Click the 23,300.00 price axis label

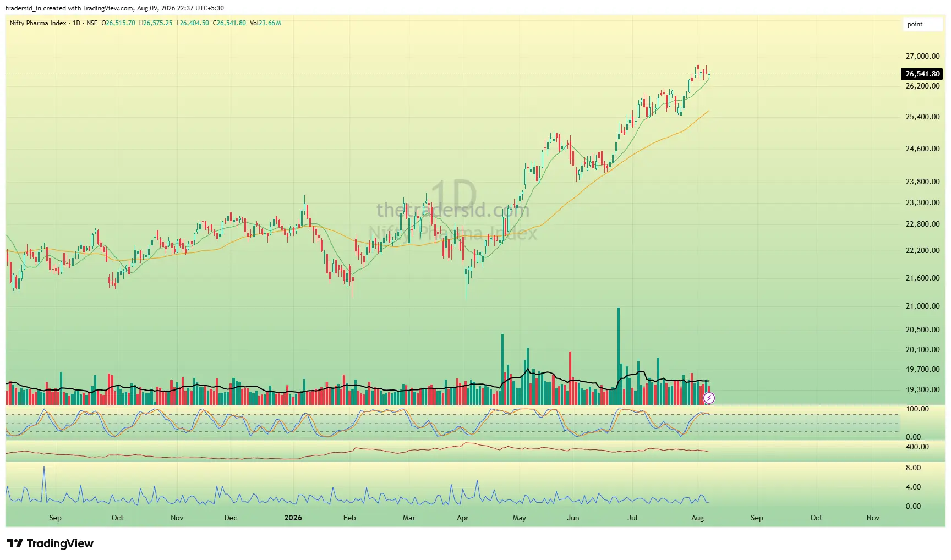tap(922, 202)
